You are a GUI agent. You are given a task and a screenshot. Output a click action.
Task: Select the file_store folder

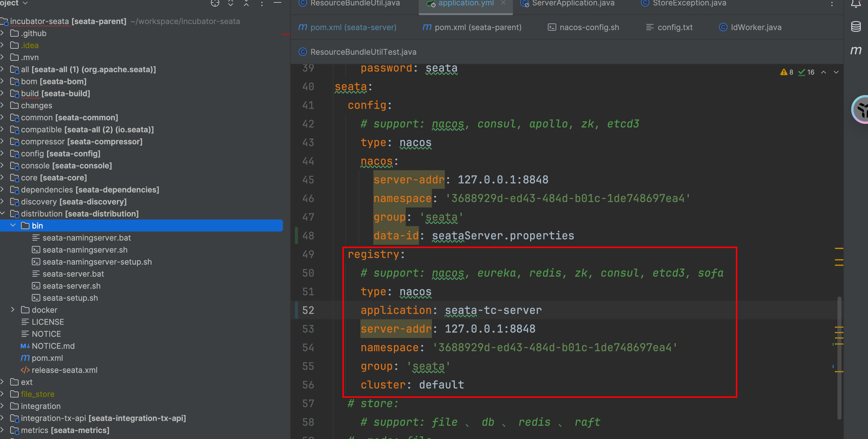pos(38,394)
